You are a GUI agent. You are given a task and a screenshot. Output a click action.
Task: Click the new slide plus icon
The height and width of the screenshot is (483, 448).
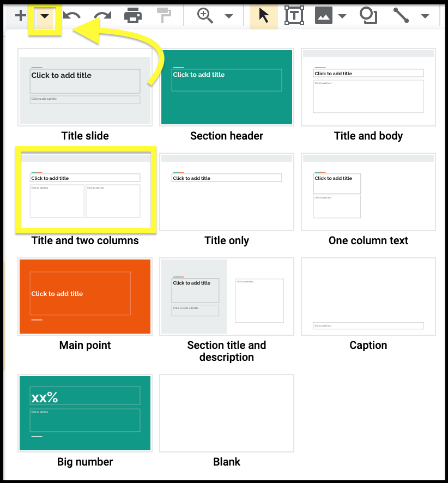(21, 15)
